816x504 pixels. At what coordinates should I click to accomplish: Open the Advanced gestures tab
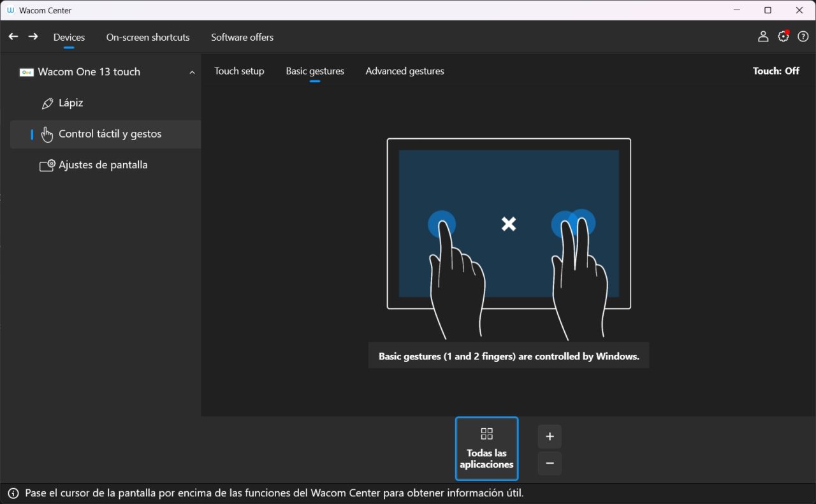[x=405, y=71]
